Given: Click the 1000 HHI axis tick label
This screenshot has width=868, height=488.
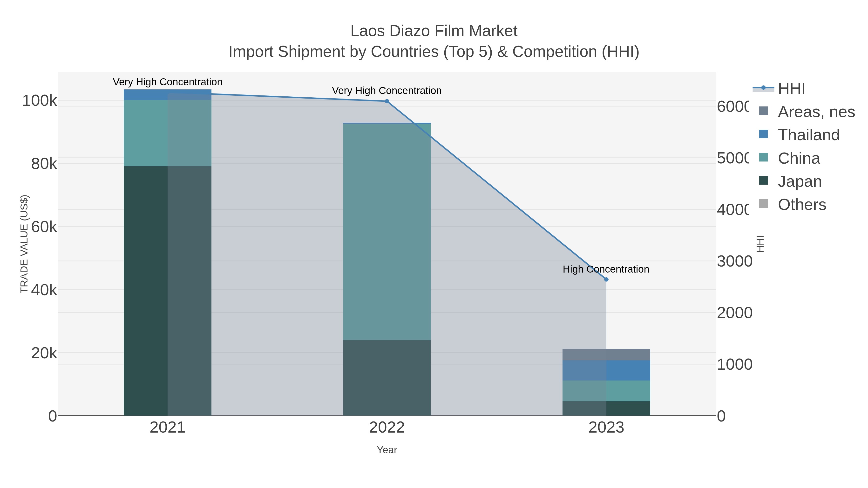Looking at the screenshot, I should pos(735,364).
